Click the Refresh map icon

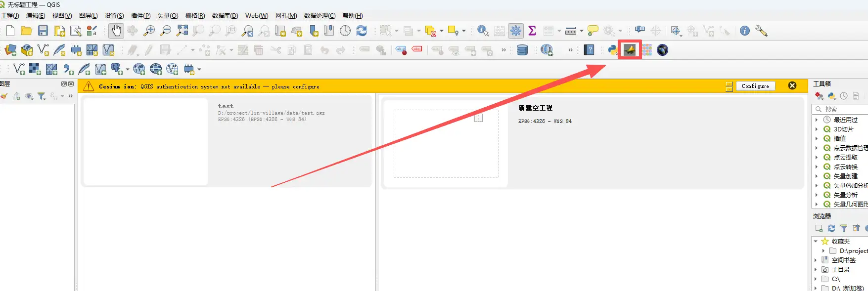click(x=362, y=31)
